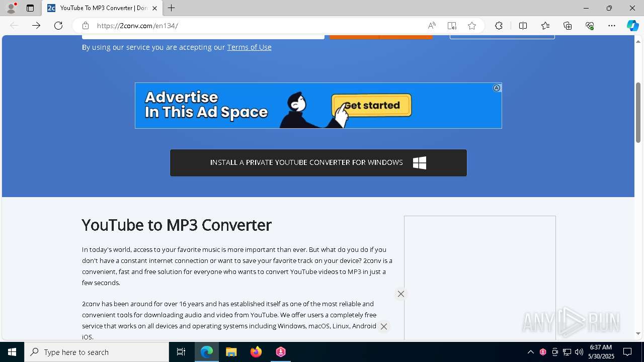Go back to previous page
The image size is (644, 362).
[x=14, y=26]
